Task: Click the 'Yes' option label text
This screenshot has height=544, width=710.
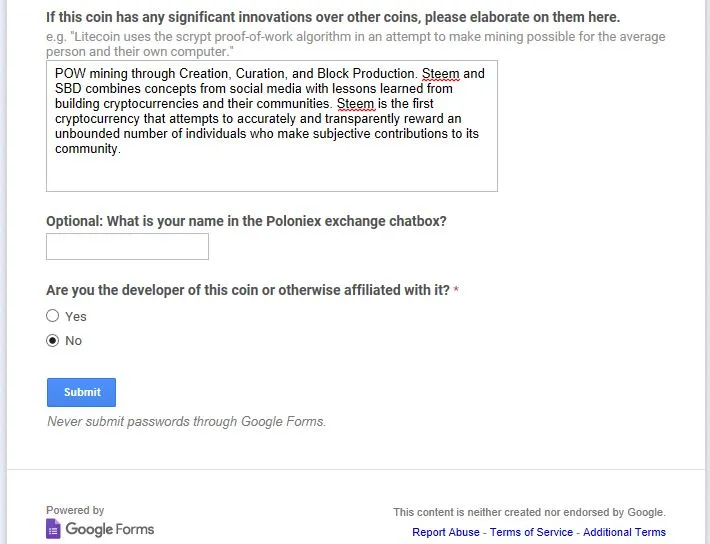Action: (76, 317)
